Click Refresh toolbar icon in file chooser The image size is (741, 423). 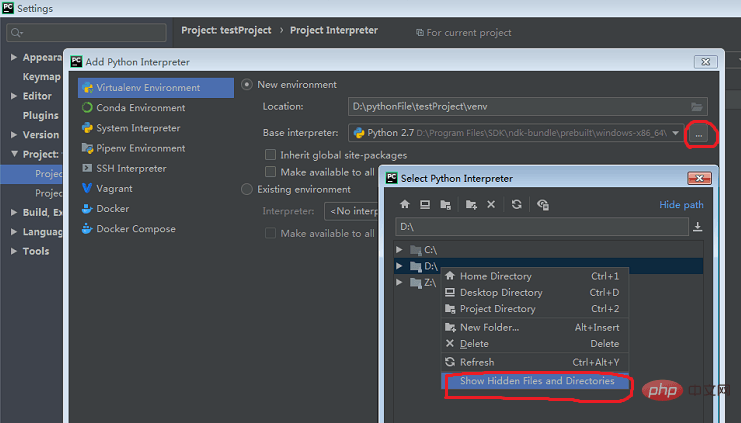tap(517, 204)
